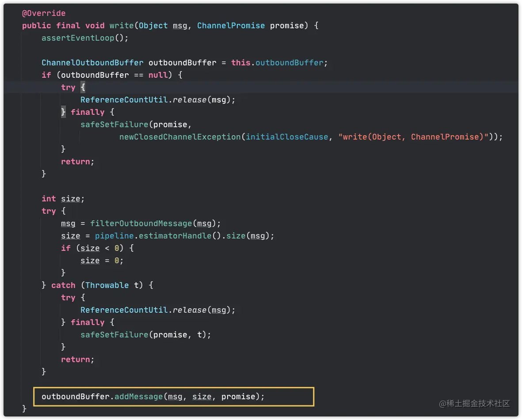Viewport: 522px width, 420px height.
Task: Click the newClosedChannelException call
Action: [x=180, y=136]
